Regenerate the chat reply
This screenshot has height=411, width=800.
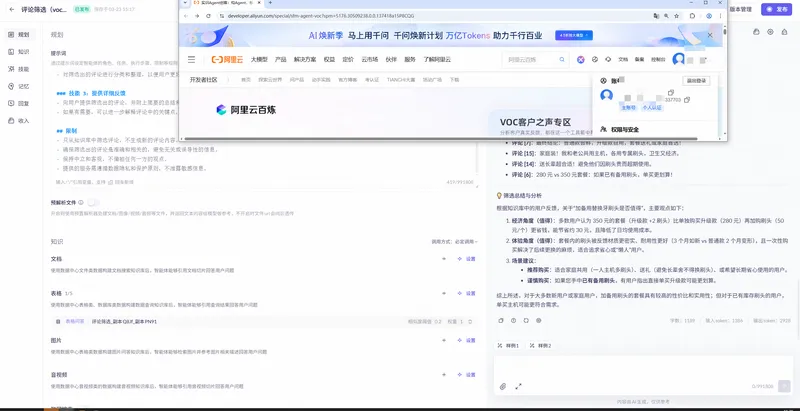pos(526,321)
